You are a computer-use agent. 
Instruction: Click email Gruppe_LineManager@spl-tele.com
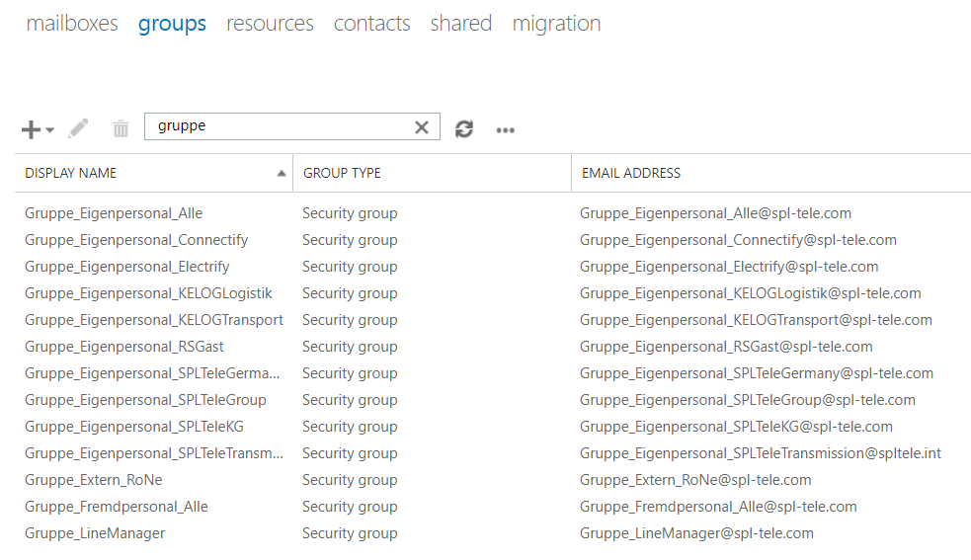pyautogui.click(x=696, y=533)
